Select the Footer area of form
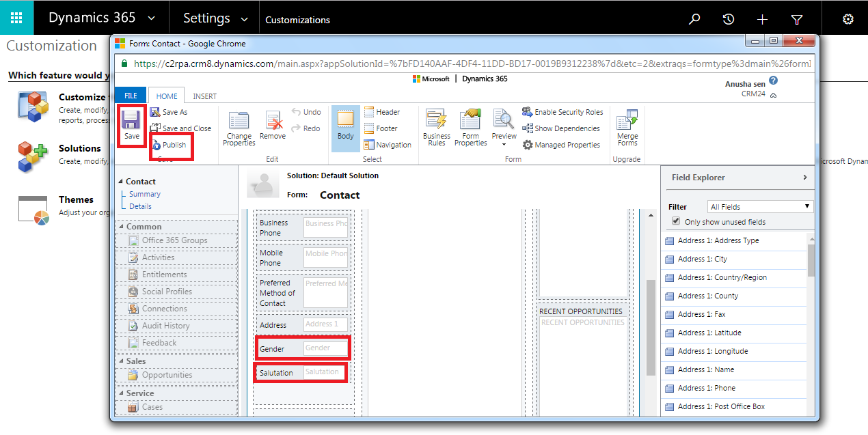The width and height of the screenshot is (868, 435). pos(381,128)
